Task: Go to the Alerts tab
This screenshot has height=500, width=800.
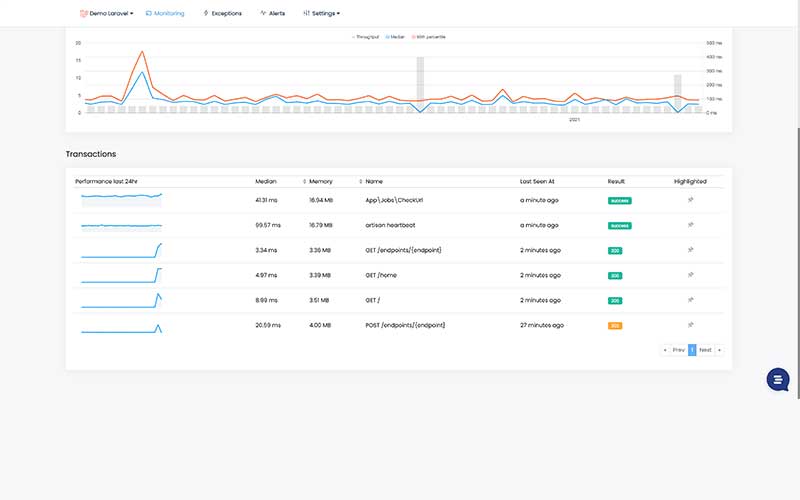Action: (x=272, y=13)
